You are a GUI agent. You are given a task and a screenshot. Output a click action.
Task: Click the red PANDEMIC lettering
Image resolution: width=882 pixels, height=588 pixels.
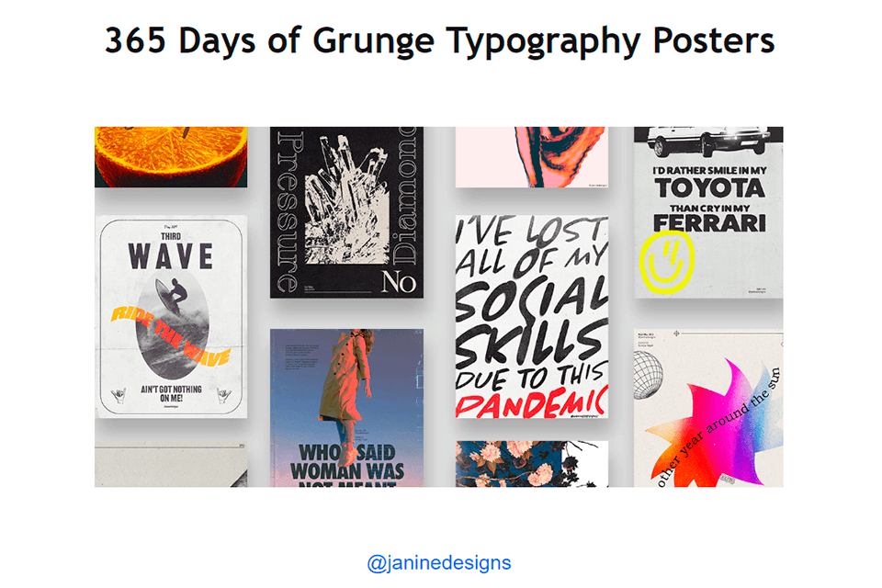coord(530,402)
